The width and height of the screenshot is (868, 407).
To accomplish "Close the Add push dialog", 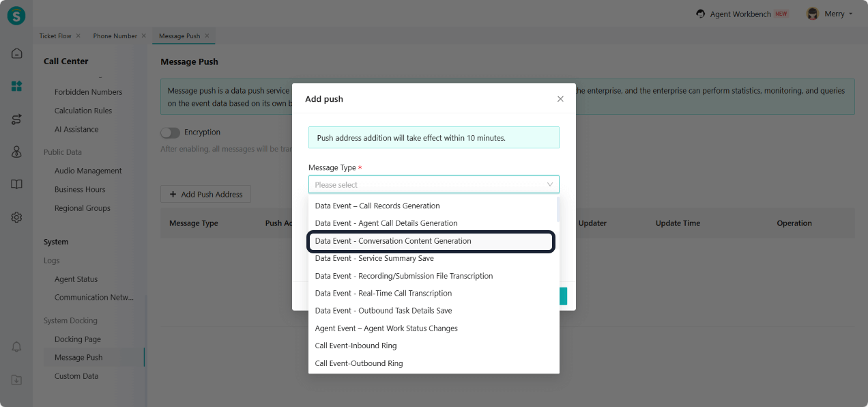I will (x=560, y=99).
